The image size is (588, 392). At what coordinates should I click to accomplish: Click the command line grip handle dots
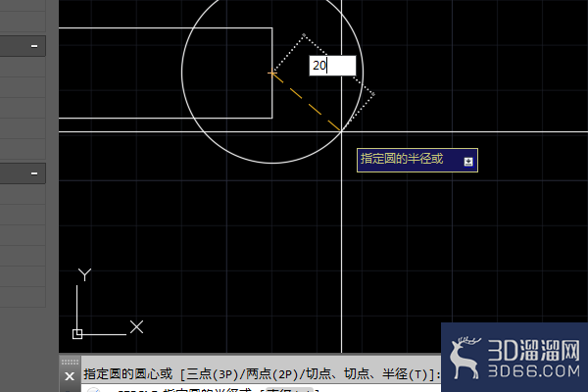click(70, 362)
